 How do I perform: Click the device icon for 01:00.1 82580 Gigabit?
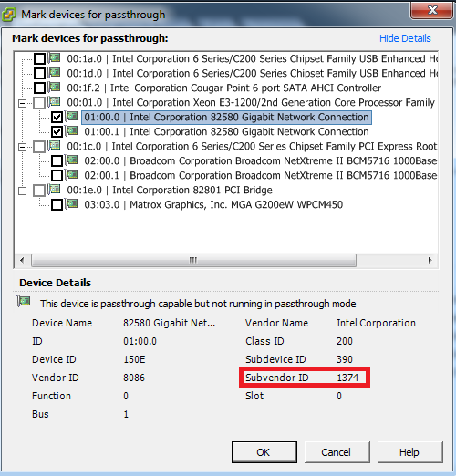pos(72,130)
